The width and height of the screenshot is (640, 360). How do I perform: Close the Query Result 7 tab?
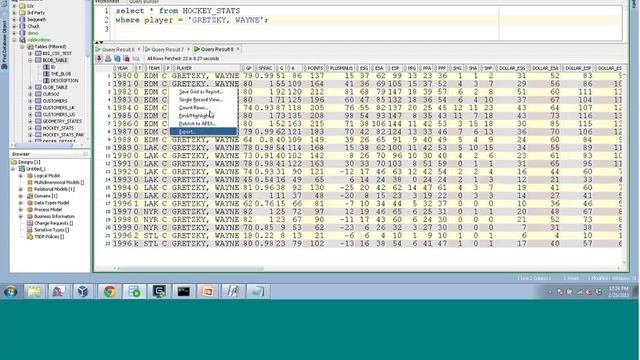point(188,49)
